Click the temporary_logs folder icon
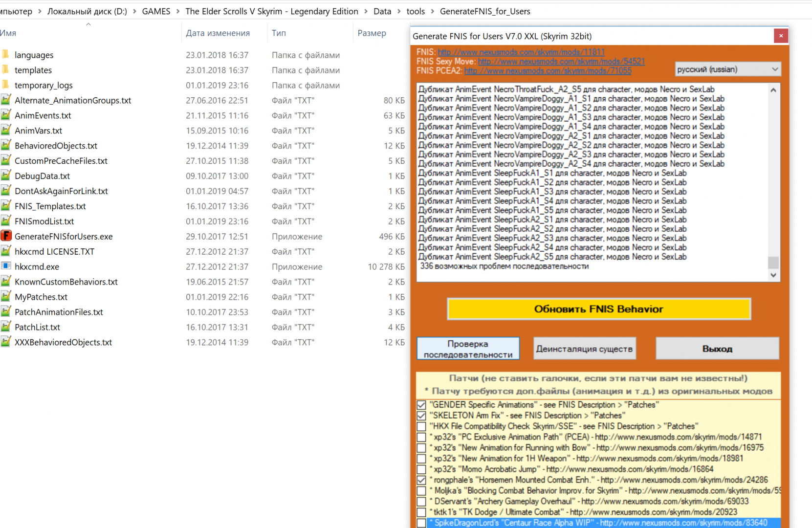The width and height of the screenshot is (812, 528). coord(6,85)
